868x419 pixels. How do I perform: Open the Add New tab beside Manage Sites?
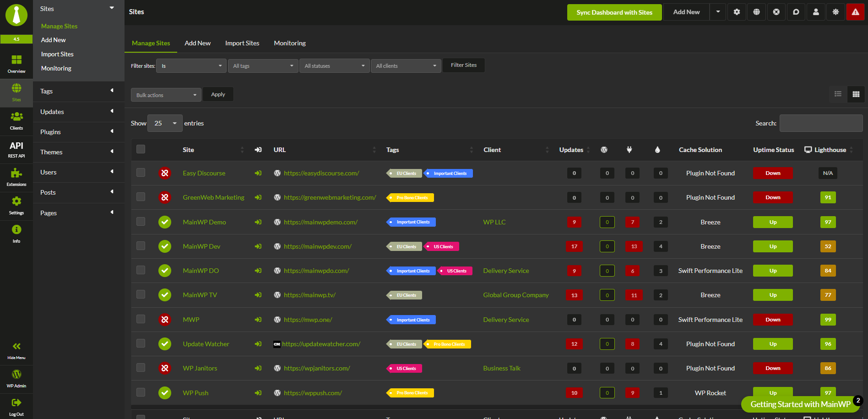click(198, 43)
